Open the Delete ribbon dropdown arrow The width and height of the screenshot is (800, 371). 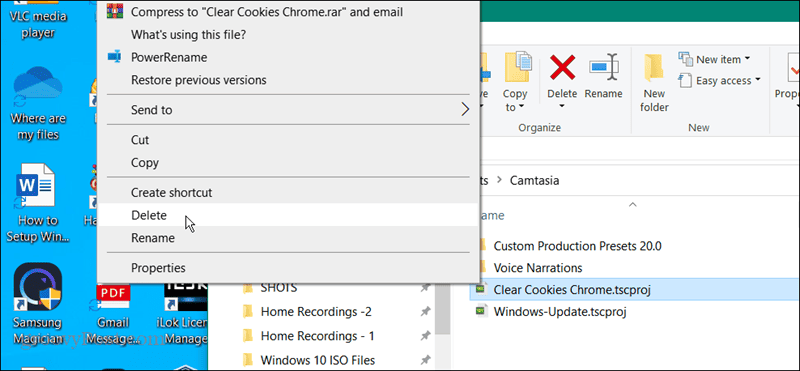pos(562,106)
